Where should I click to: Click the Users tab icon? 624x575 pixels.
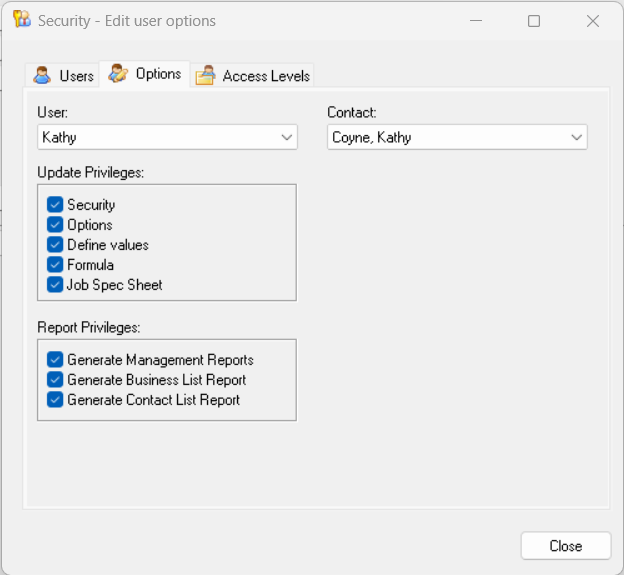tap(42, 75)
